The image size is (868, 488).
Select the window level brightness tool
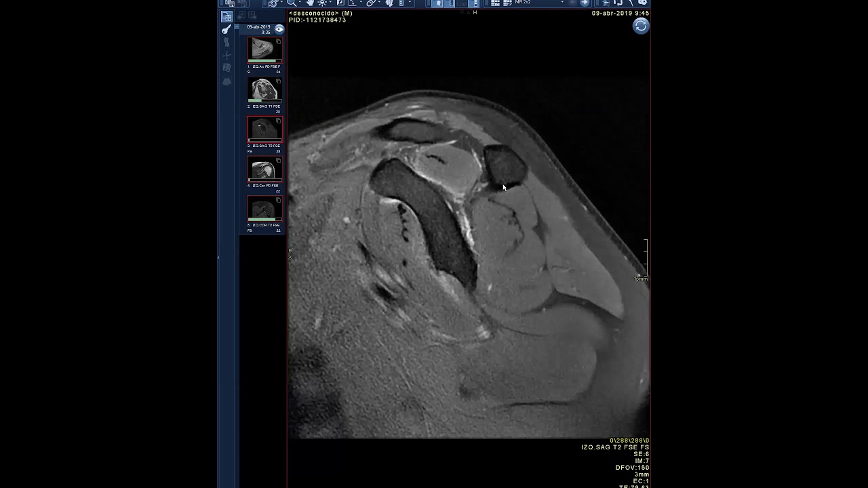point(322,3)
